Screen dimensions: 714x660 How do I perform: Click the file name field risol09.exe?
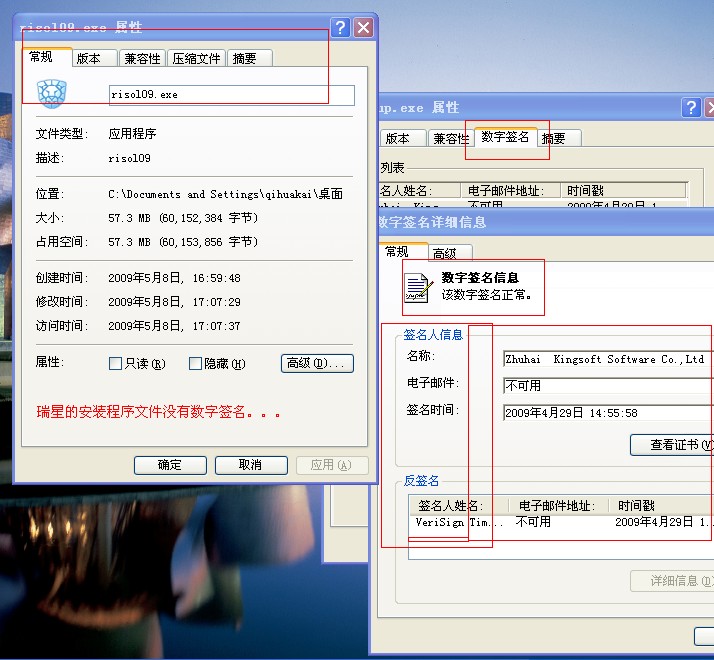click(x=231, y=95)
